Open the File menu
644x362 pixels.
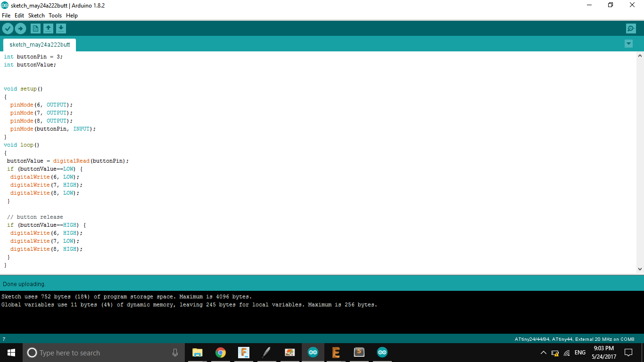point(6,16)
